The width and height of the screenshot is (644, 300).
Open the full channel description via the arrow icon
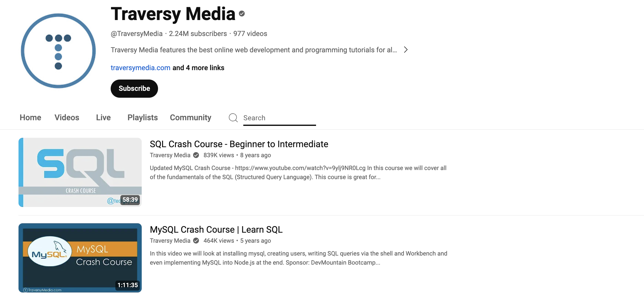pyautogui.click(x=406, y=49)
